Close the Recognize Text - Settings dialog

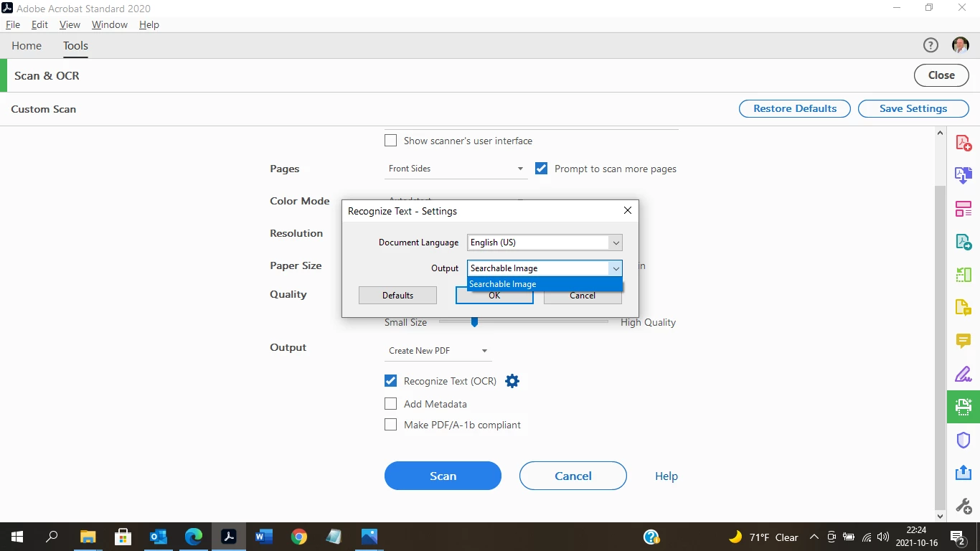pyautogui.click(x=628, y=211)
